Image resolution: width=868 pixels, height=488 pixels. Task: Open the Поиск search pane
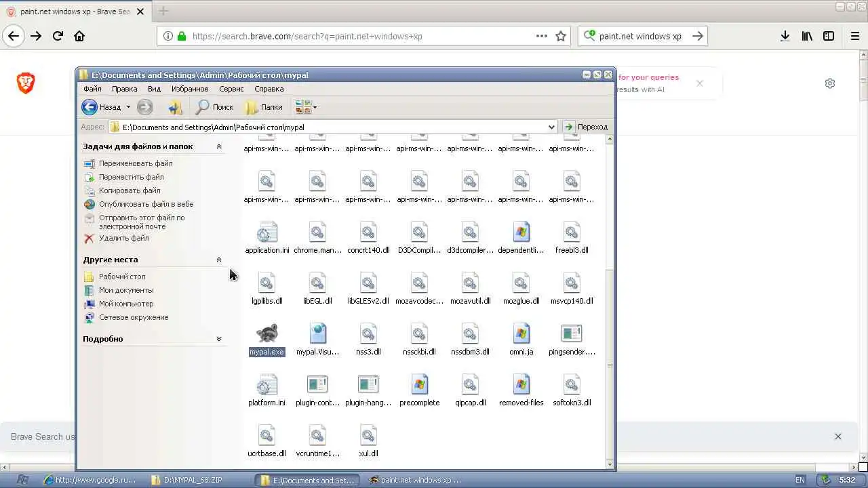(x=214, y=107)
